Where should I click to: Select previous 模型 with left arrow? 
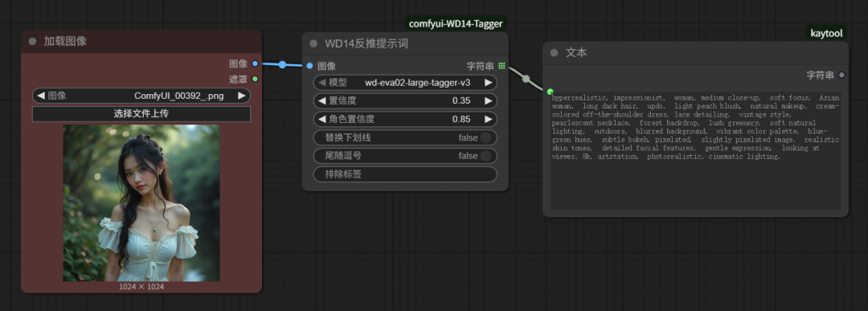(322, 83)
